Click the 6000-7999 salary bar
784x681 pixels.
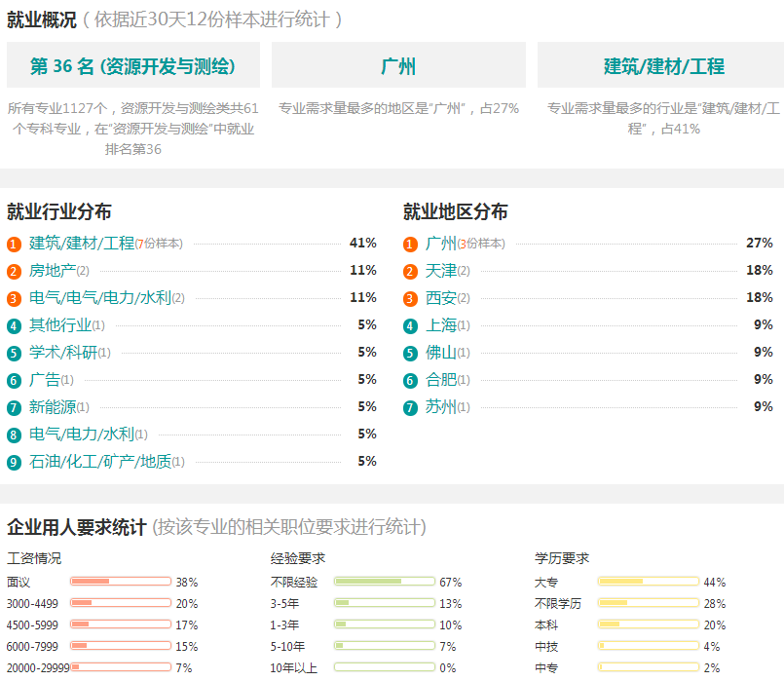121,646
